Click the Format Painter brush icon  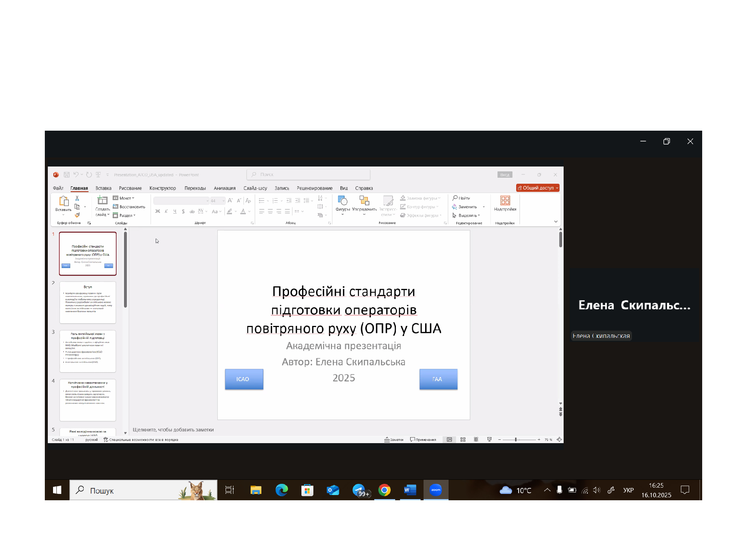pos(77,215)
